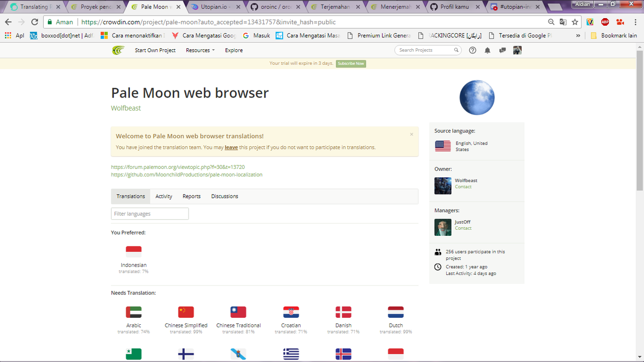The image size is (644, 362).
Task: Click Contact link under JustOff
Action: [x=463, y=228]
